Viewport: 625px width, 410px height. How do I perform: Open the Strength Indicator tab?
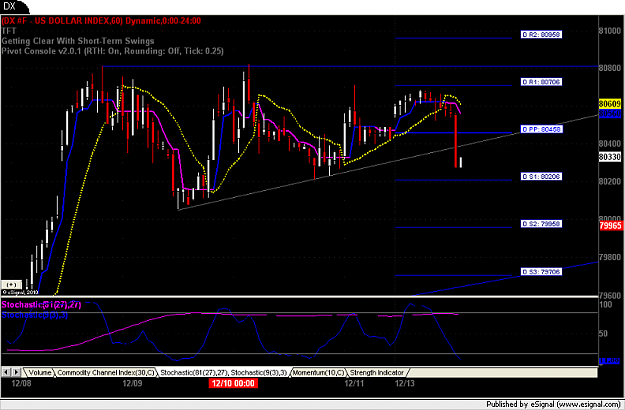tap(377, 373)
